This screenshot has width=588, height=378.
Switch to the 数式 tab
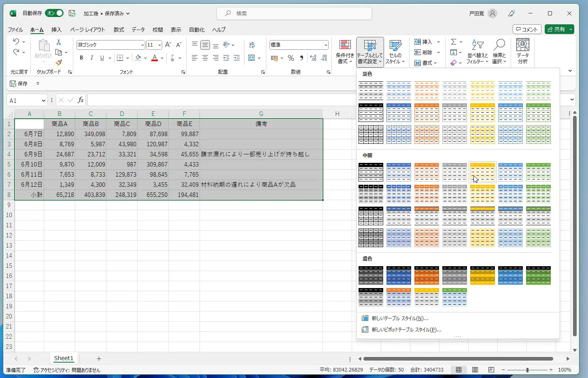pos(119,30)
